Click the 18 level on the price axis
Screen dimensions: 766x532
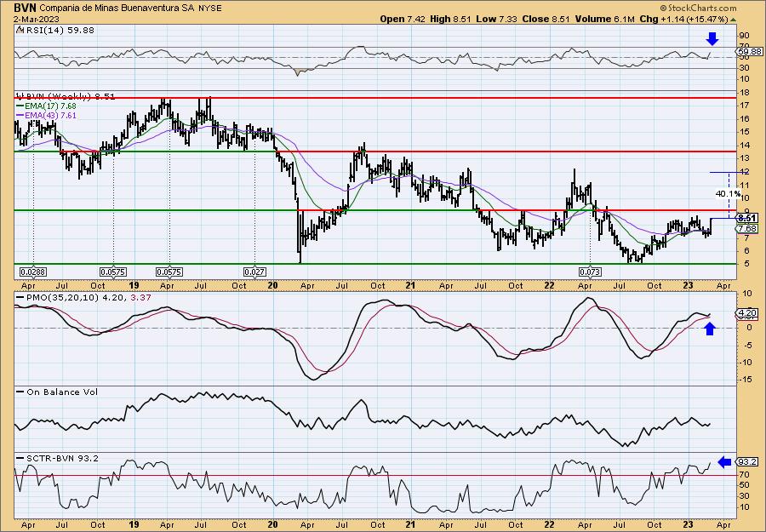pos(745,92)
